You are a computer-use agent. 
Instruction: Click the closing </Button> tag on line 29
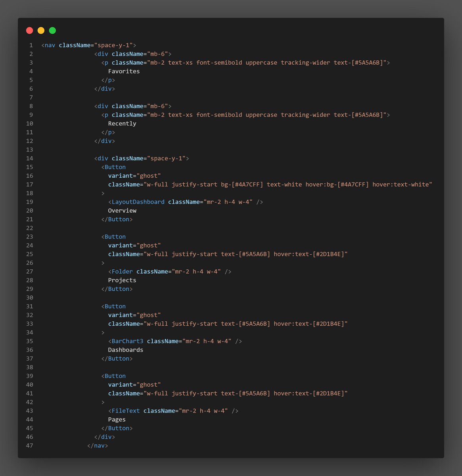[x=117, y=289]
